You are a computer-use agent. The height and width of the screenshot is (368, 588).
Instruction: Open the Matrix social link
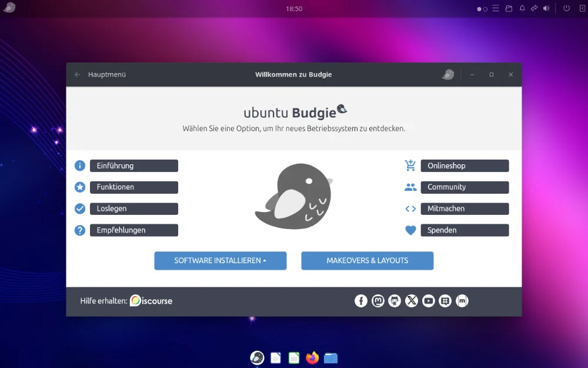[462, 301]
